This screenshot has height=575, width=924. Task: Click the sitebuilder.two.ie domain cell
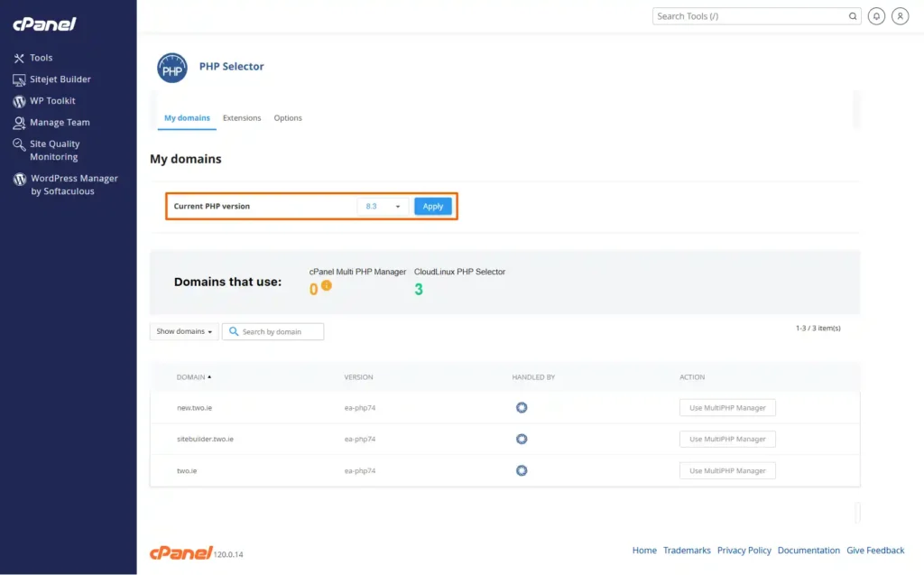205,439
